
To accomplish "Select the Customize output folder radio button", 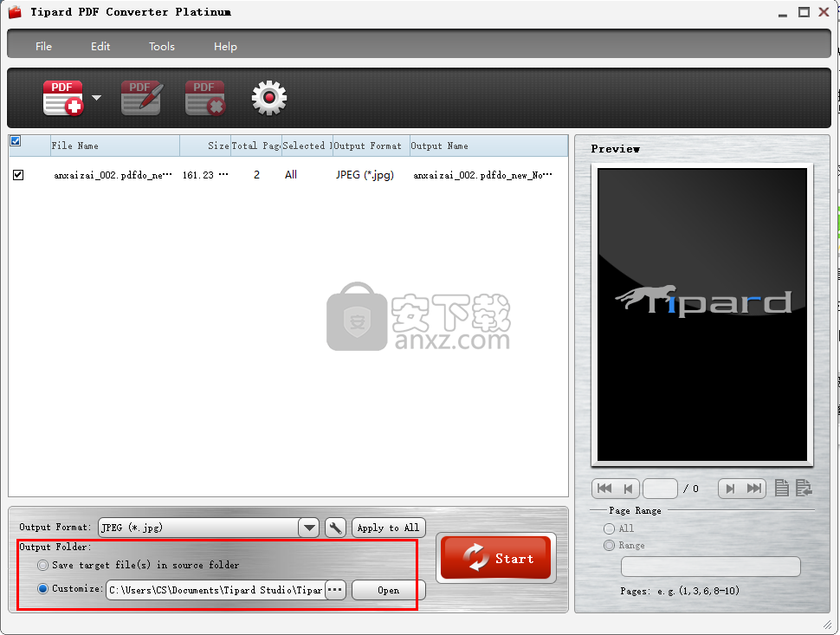I will tap(42, 588).
